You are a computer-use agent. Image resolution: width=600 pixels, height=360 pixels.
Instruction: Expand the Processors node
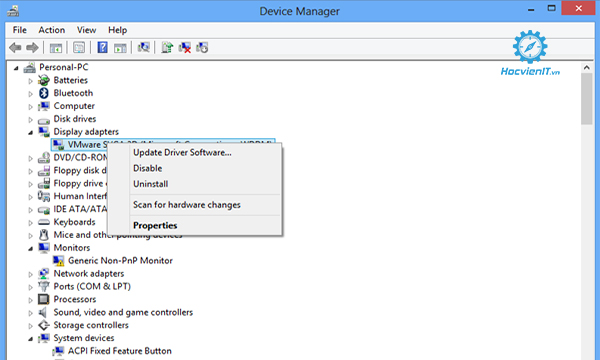click(x=31, y=300)
